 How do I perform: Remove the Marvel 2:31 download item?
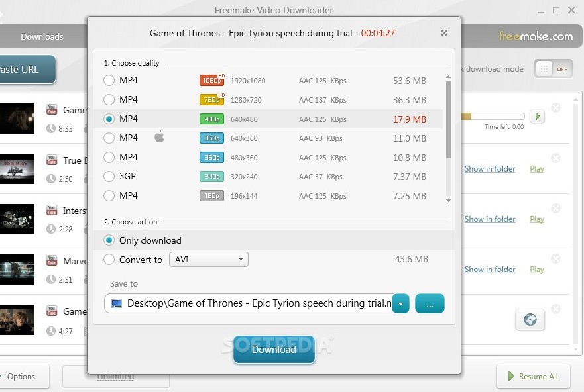tap(555, 258)
